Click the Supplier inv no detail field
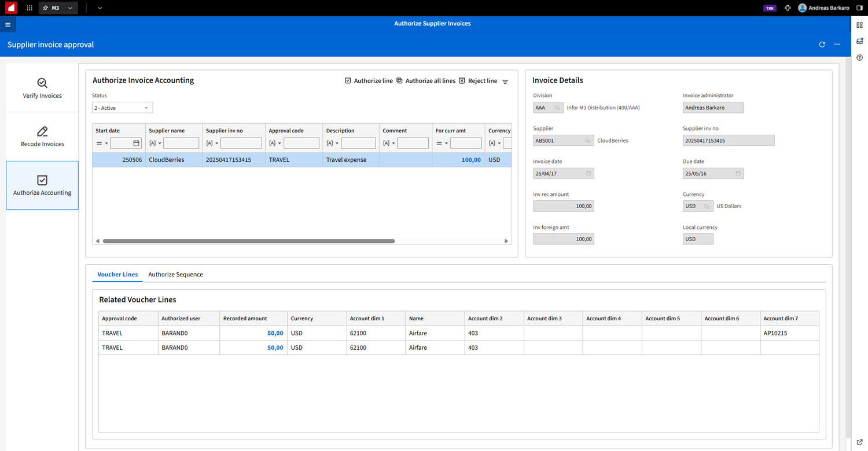This screenshot has width=868, height=451. (729, 141)
